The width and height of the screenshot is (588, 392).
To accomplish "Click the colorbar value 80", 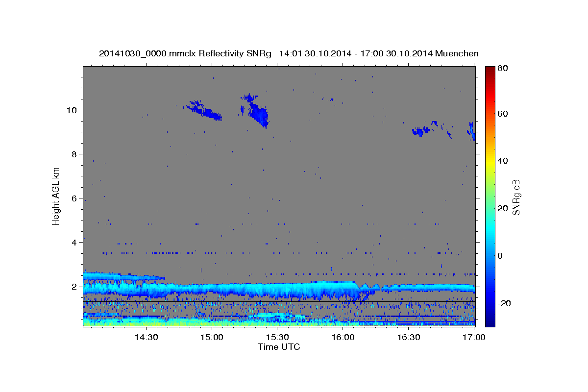I will coord(502,69).
